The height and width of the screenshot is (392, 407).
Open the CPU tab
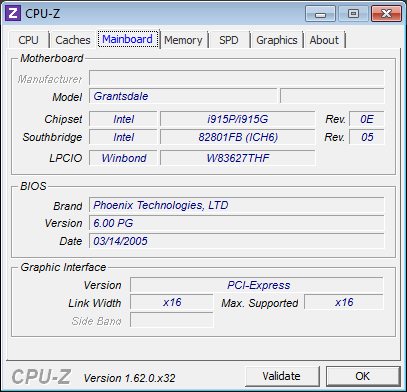(28, 40)
